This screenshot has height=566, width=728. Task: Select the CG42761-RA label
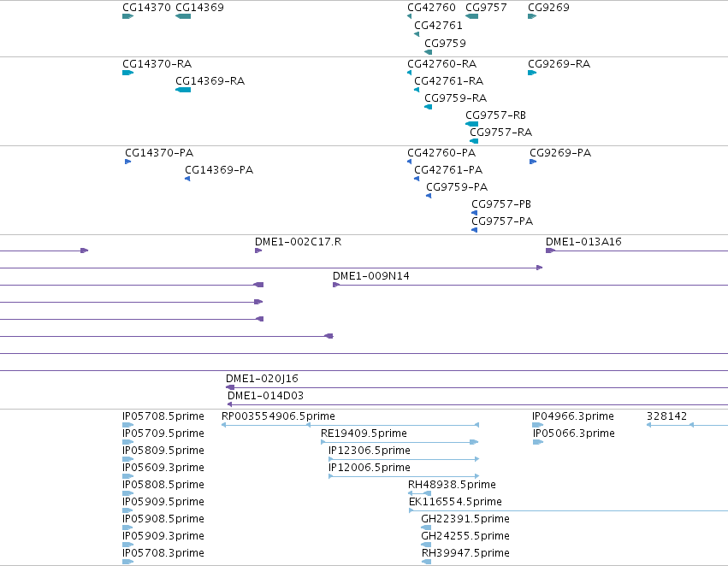point(449,80)
